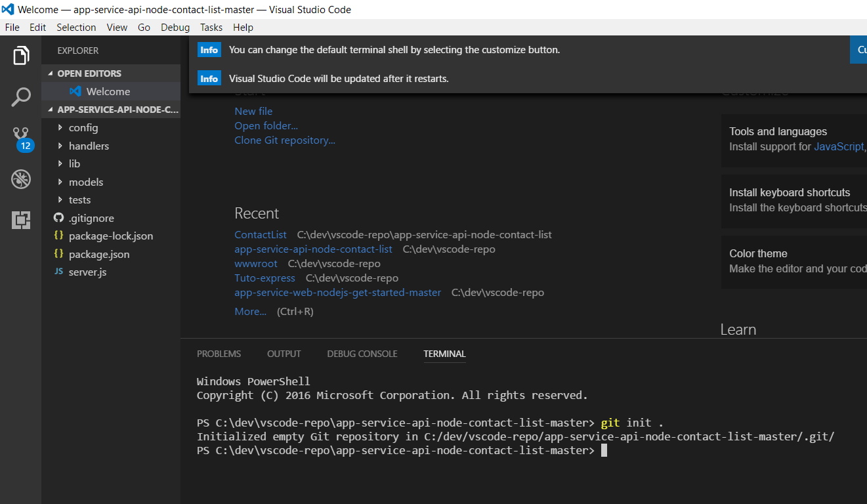Open the File menu

(12, 27)
